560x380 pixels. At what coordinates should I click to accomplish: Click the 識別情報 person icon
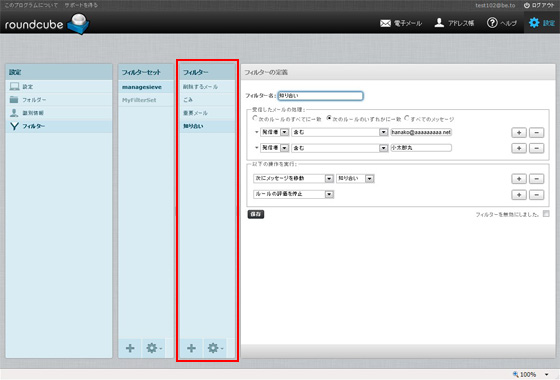[x=14, y=113]
